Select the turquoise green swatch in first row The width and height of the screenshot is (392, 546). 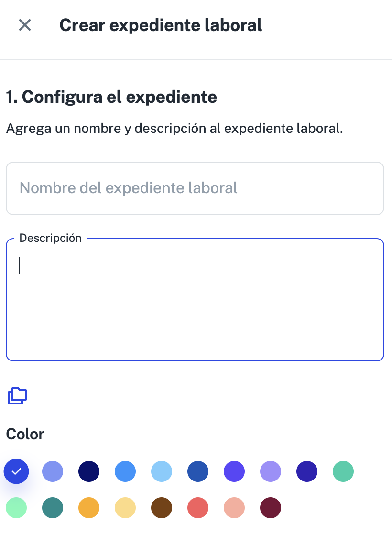[343, 471]
